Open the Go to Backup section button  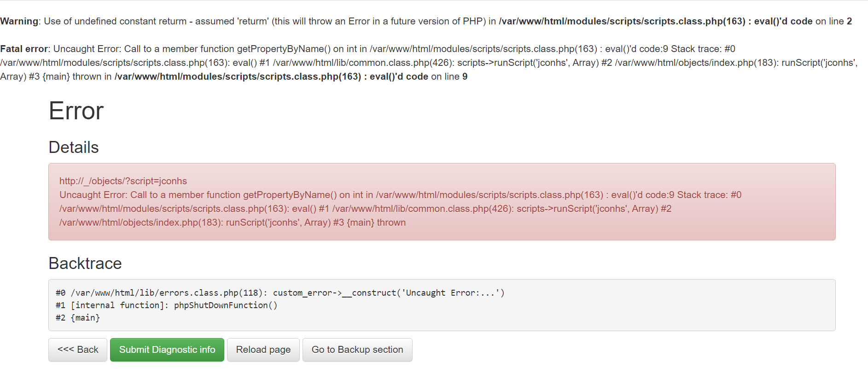point(357,350)
